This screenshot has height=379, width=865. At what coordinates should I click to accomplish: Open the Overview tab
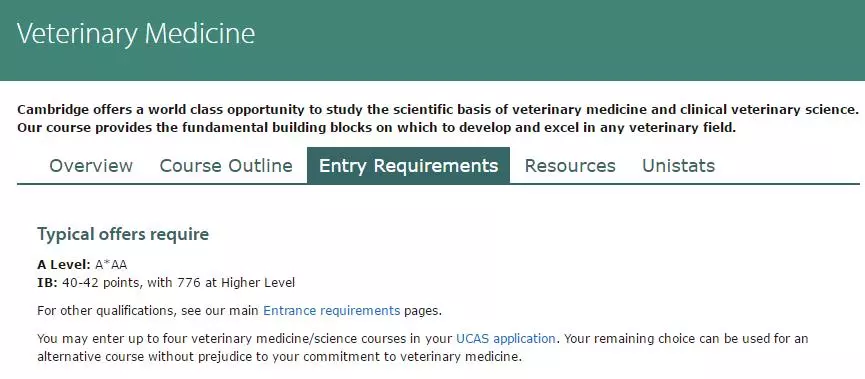[x=91, y=166]
